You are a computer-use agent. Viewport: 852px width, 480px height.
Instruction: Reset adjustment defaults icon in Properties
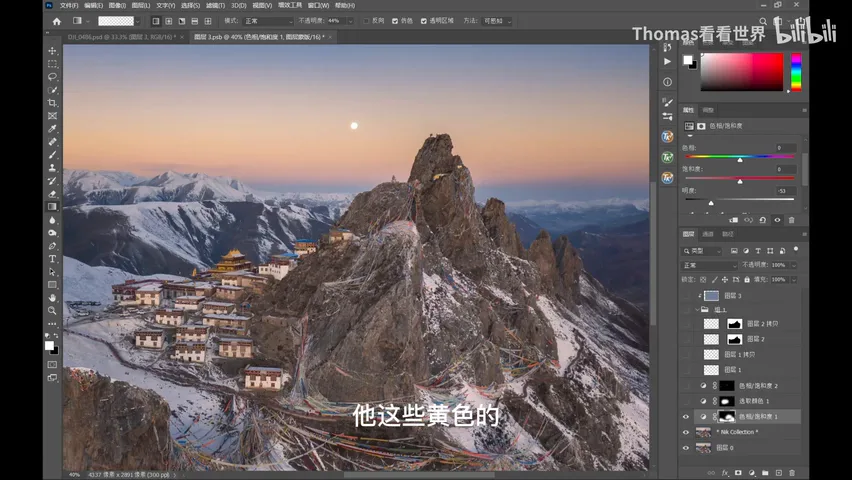(762, 220)
